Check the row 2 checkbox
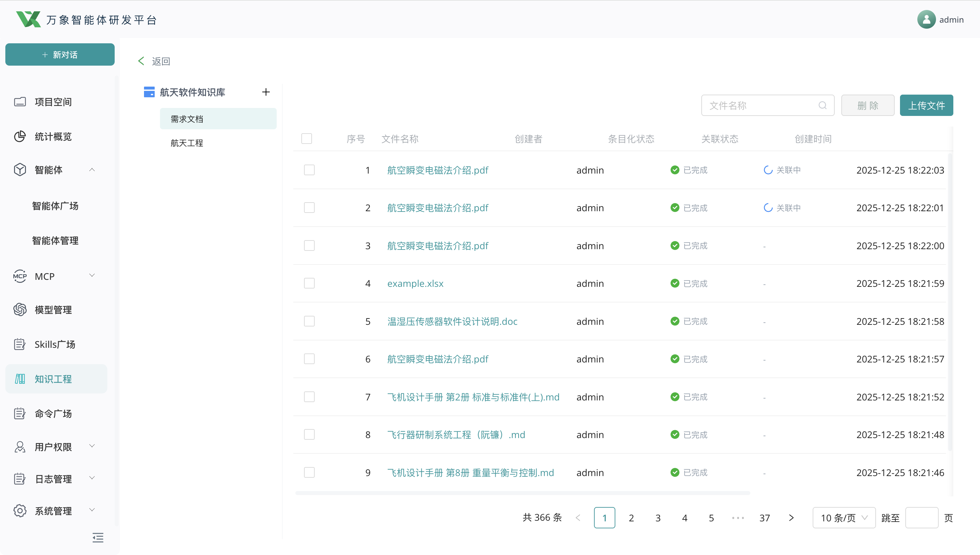The image size is (980, 555). pyautogui.click(x=309, y=208)
